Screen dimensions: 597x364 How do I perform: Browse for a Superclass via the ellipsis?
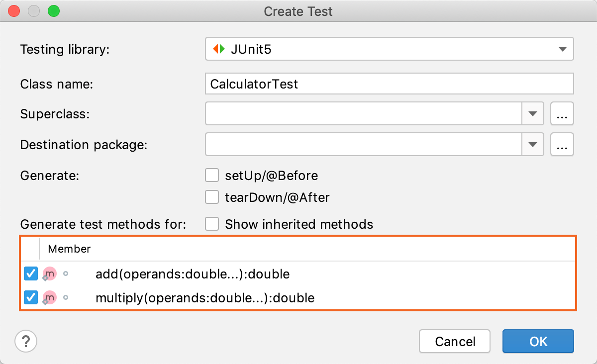[x=562, y=113]
